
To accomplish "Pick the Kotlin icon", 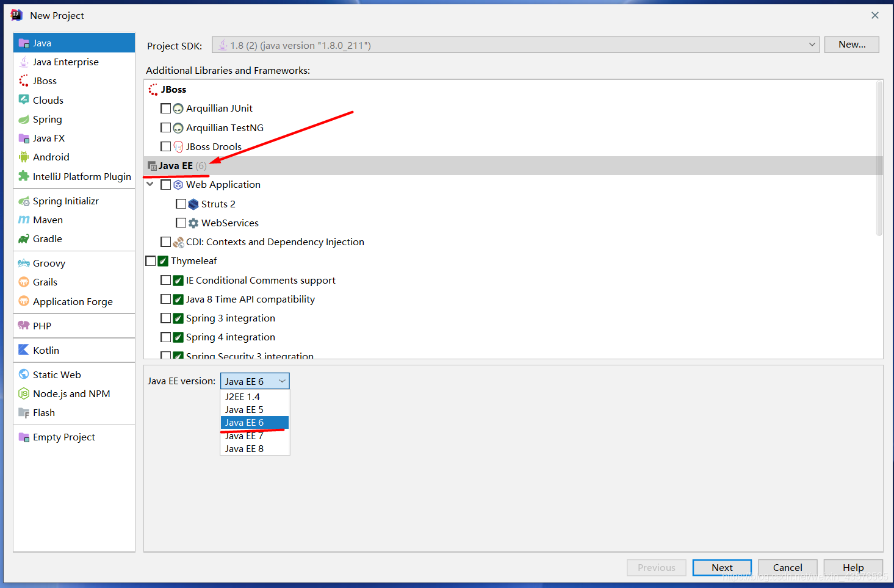I will click(x=24, y=350).
